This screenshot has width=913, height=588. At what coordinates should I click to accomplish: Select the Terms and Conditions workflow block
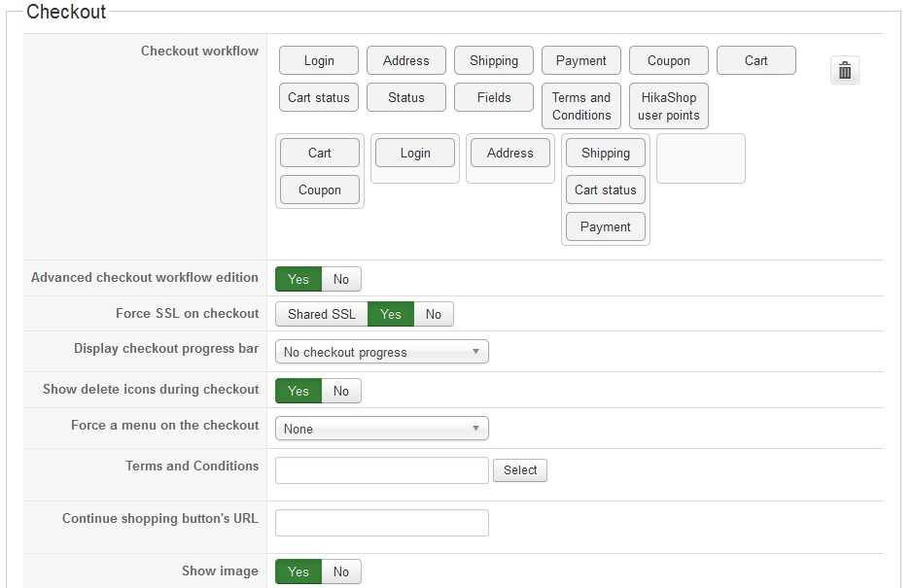tap(581, 106)
